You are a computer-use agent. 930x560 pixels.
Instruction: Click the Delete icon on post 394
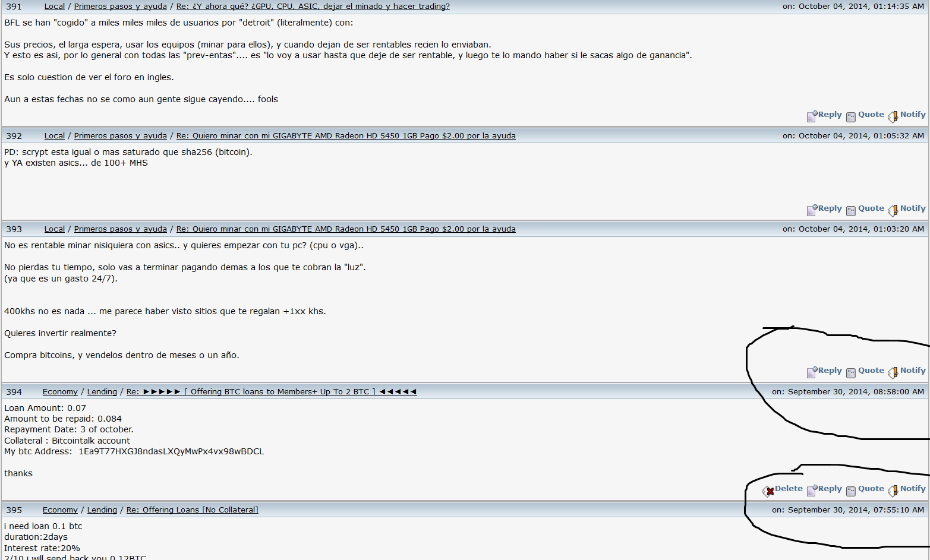coord(768,491)
